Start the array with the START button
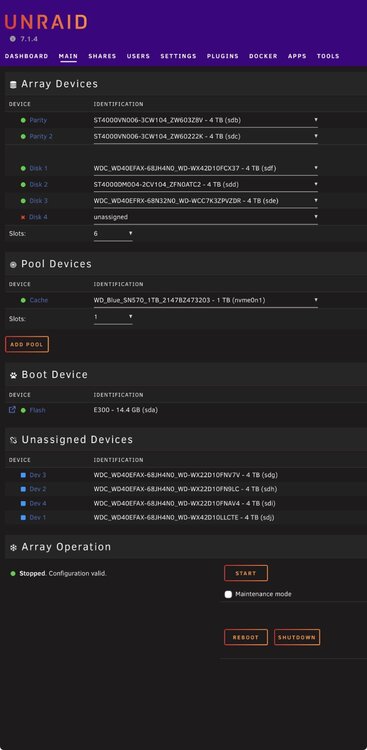The width and height of the screenshot is (367, 750). 246,573
